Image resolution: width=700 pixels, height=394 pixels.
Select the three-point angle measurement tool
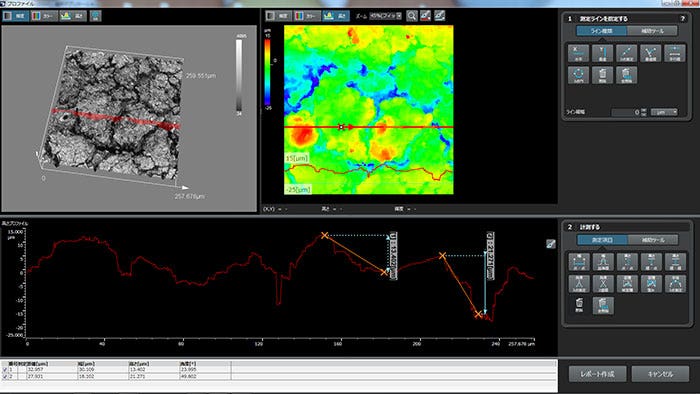tap(579, 284)
